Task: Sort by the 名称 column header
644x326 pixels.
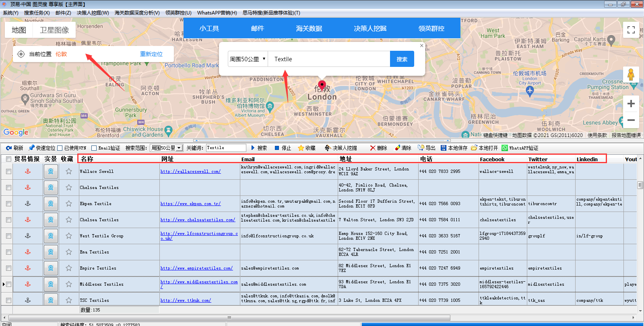Action: [x=119, y=159]
